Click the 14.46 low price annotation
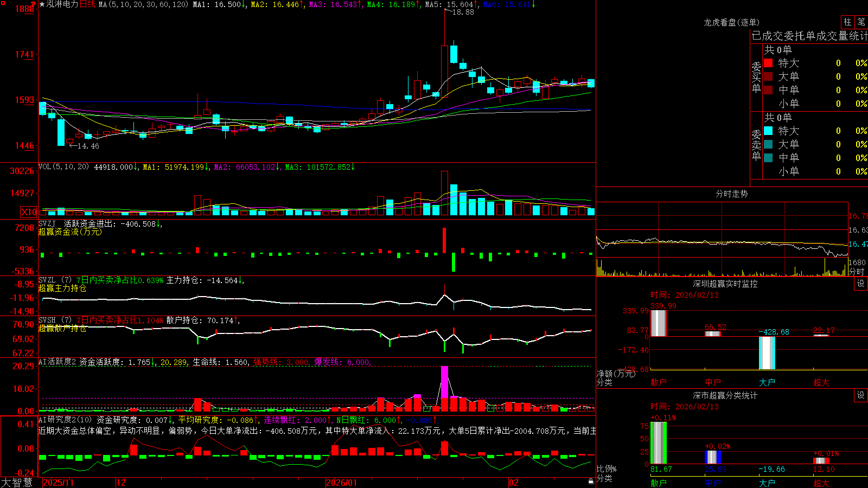868x488 pixels. pyautogui.click(x=88, y=146)
